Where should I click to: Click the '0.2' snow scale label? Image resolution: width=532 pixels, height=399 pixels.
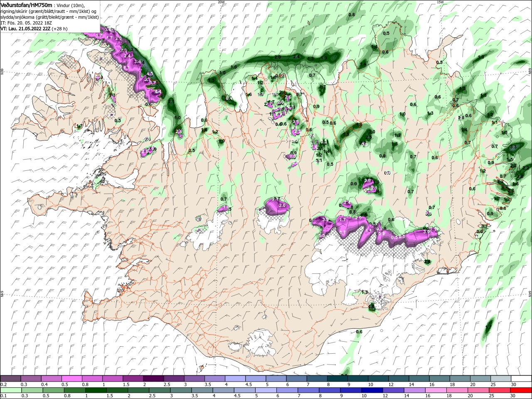click(3, 384)
